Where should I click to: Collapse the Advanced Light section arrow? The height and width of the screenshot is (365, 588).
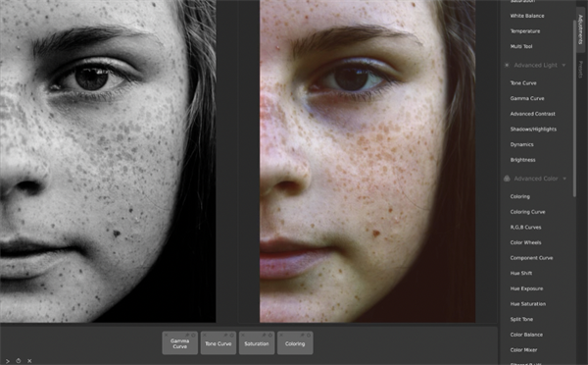[x=563, y=66]
